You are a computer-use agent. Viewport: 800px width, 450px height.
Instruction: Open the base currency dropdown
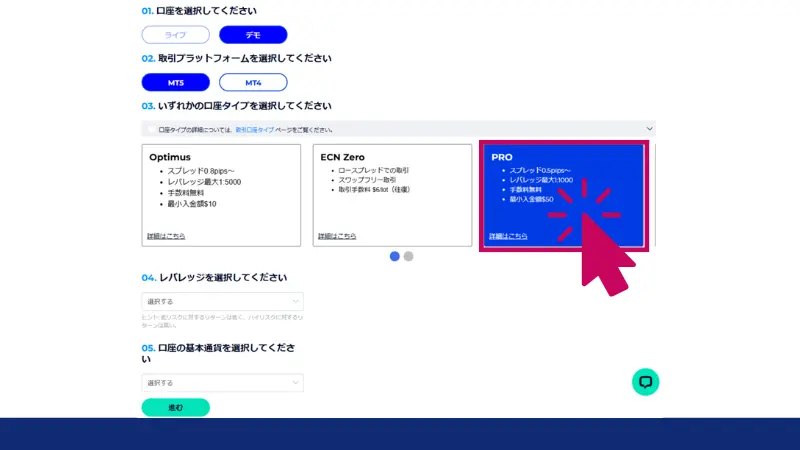[222, 383]
